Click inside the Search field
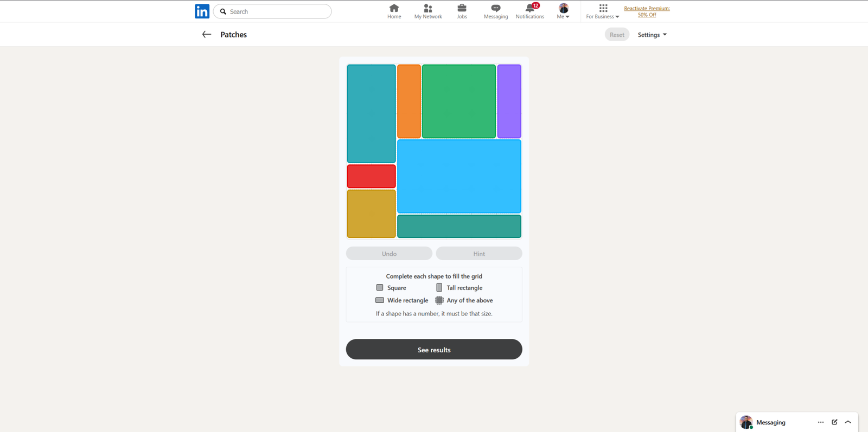Screen dimensions: 868x432 (x=277, y=11)
